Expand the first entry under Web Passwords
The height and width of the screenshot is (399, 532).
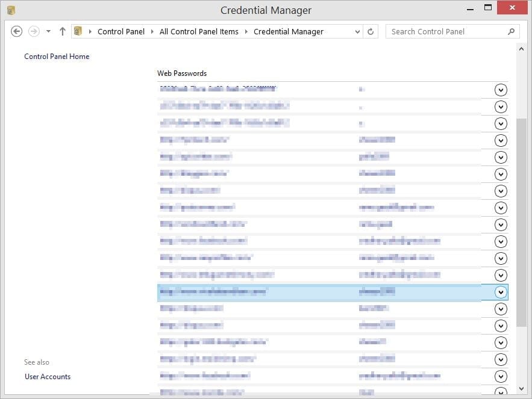pos(500,90)
